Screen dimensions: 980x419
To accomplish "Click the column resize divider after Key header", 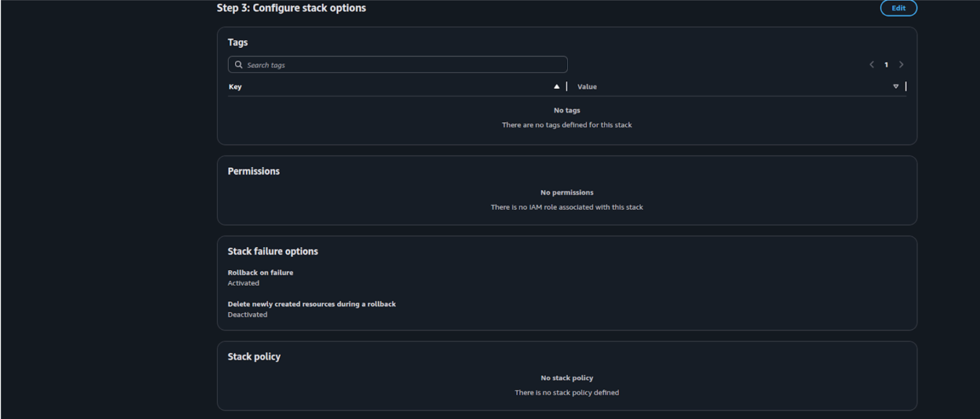I will click(x=566, y=86).
